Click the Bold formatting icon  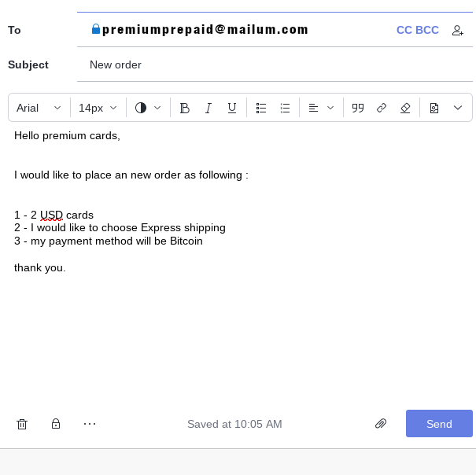click(x=185, y=108)
